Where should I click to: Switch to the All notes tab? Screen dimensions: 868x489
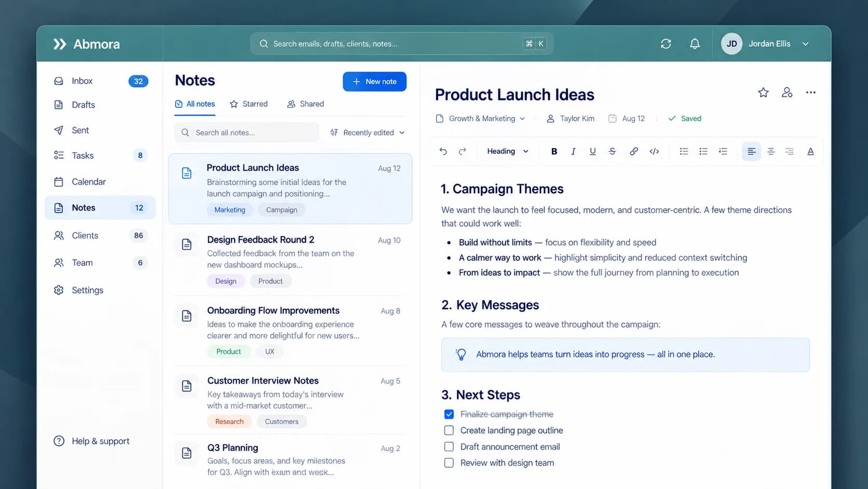click(x=195, y=104)
